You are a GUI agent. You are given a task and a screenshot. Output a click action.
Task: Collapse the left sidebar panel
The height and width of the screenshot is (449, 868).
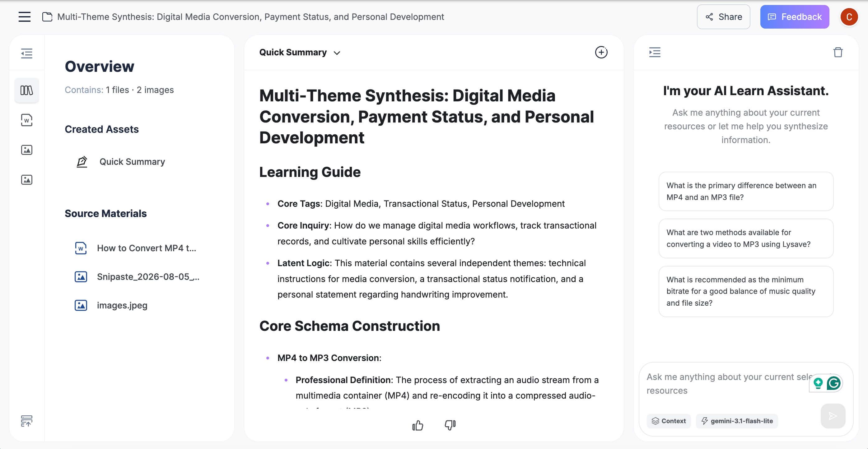pos(27,53)
